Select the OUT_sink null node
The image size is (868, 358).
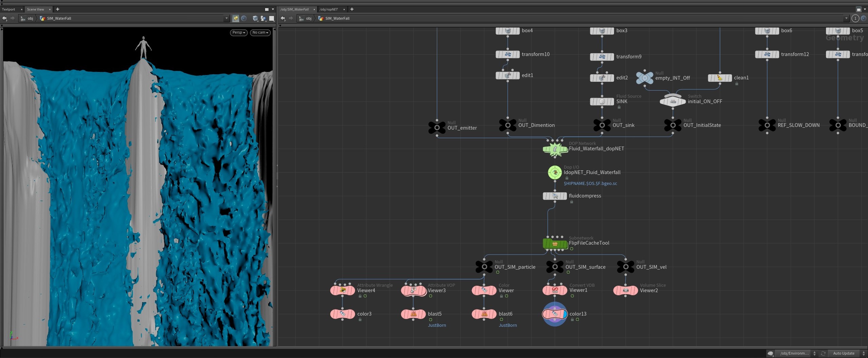[x=602, y=125]
